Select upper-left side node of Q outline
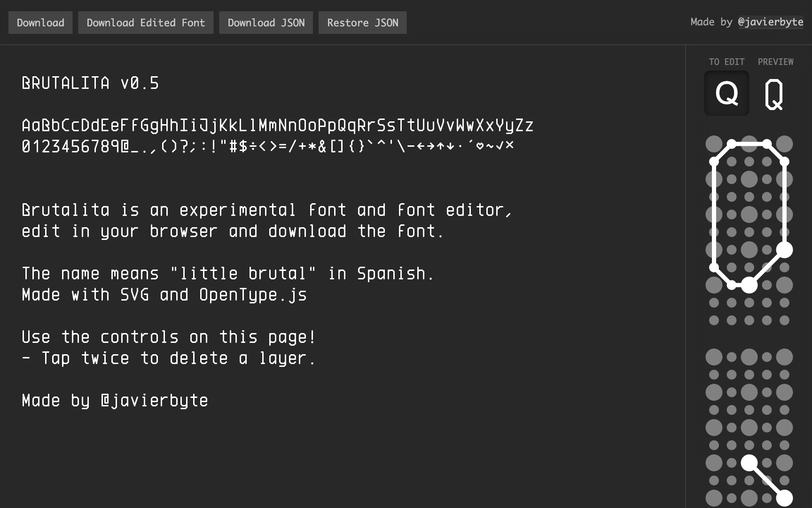The image size is (812, 508). (x=714, y=162)
